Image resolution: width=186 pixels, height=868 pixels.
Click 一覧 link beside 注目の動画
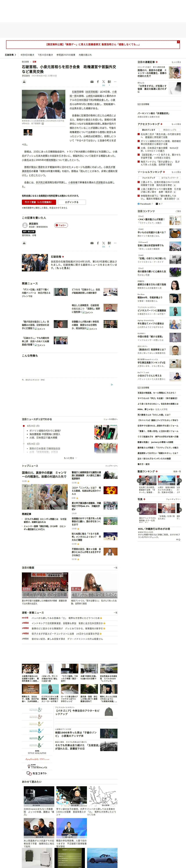pyautogui.click(x=115, y=568)
